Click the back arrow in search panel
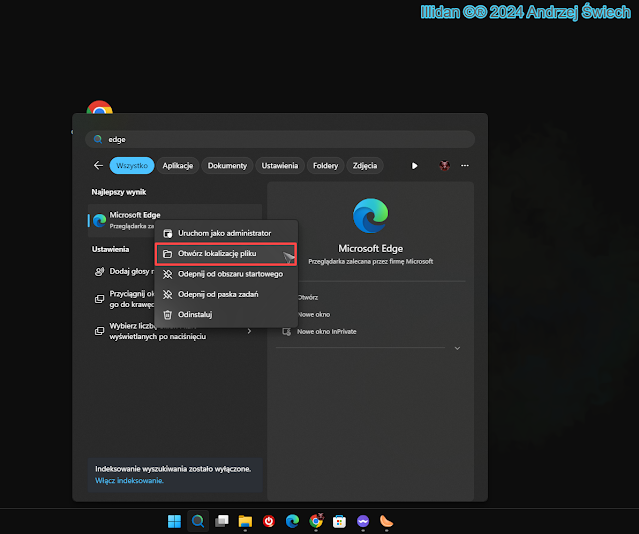This screenshot has height=534, width=639. tap(98, 165)
